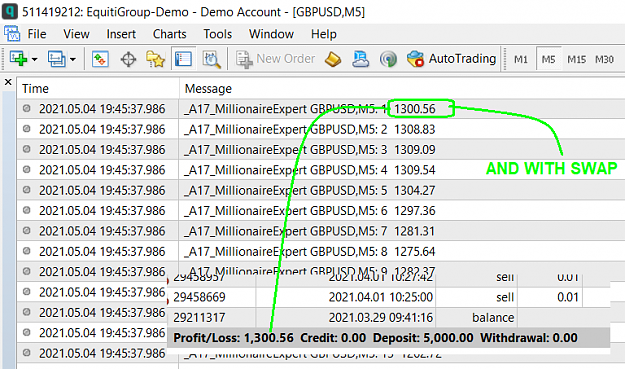The height and width of the screenshot is (369, 625).
Task: Select log message ending 1304.27
Action: [x=309, y=190]
